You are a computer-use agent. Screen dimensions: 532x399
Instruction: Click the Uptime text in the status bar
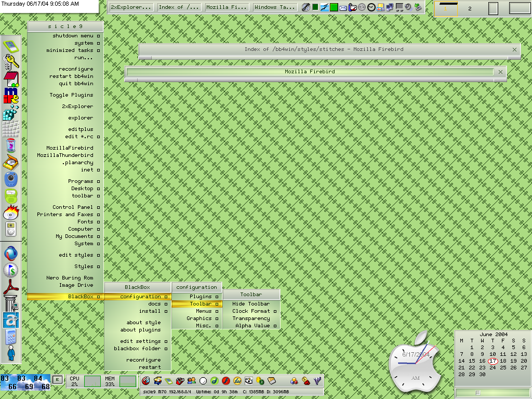217,392
